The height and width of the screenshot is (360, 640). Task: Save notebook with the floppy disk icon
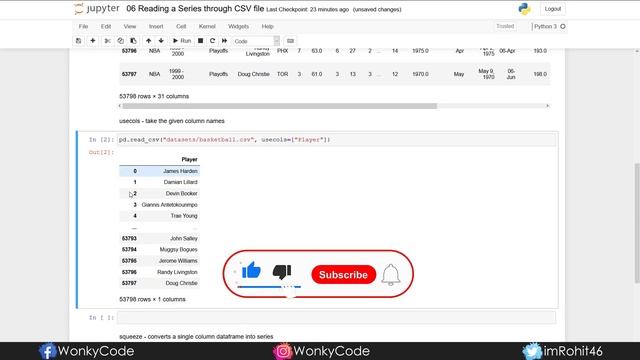tap(78, 41)
